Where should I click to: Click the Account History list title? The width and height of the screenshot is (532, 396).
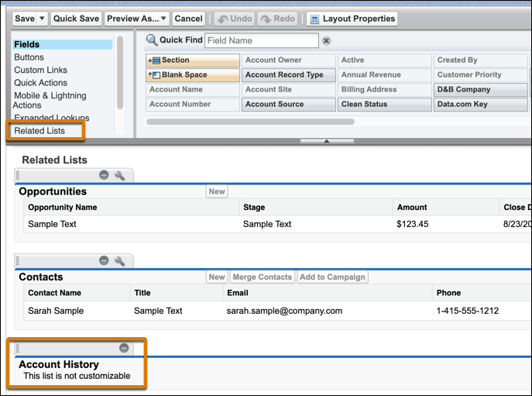click(59, 364)
